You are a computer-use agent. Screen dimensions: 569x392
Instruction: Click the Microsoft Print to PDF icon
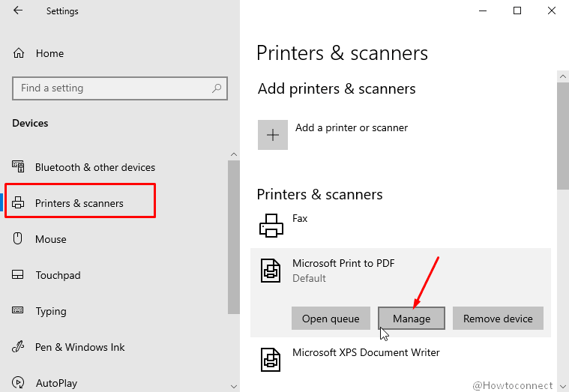coord(271,271)
